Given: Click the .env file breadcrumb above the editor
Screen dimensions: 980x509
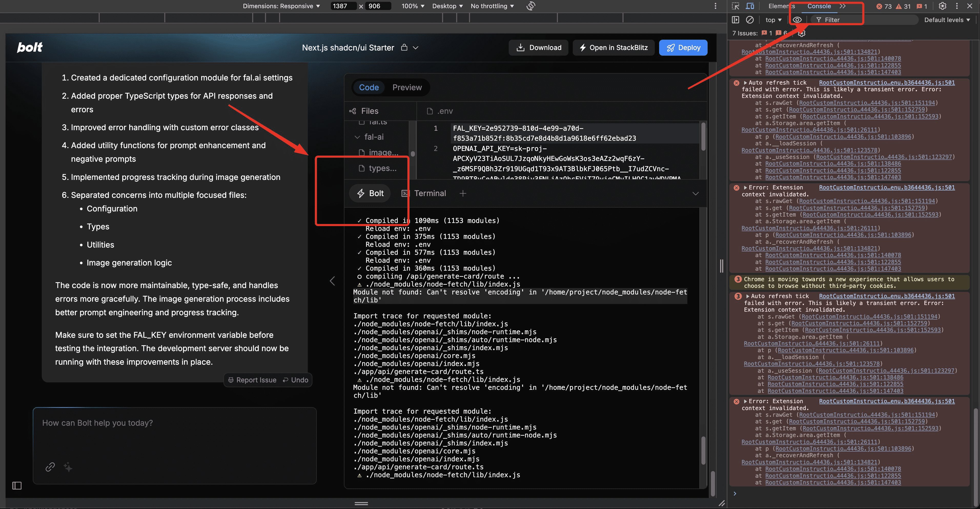Looking at the screenshot, I should (x=440, y=111).
